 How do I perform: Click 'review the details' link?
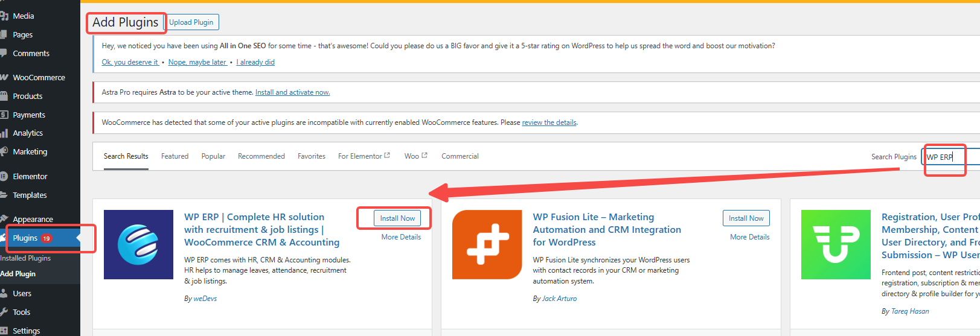point(549,122)
